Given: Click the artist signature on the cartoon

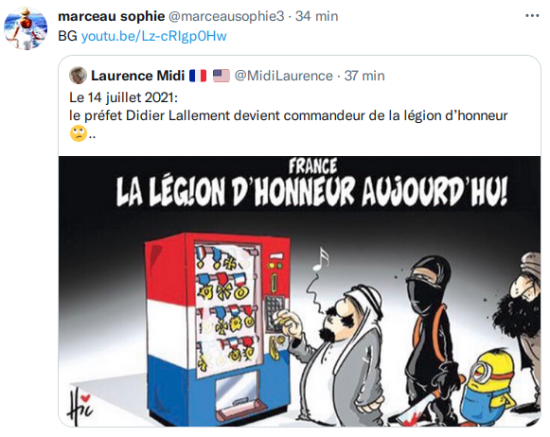Looking at the screenshot, I should [79, 406].
